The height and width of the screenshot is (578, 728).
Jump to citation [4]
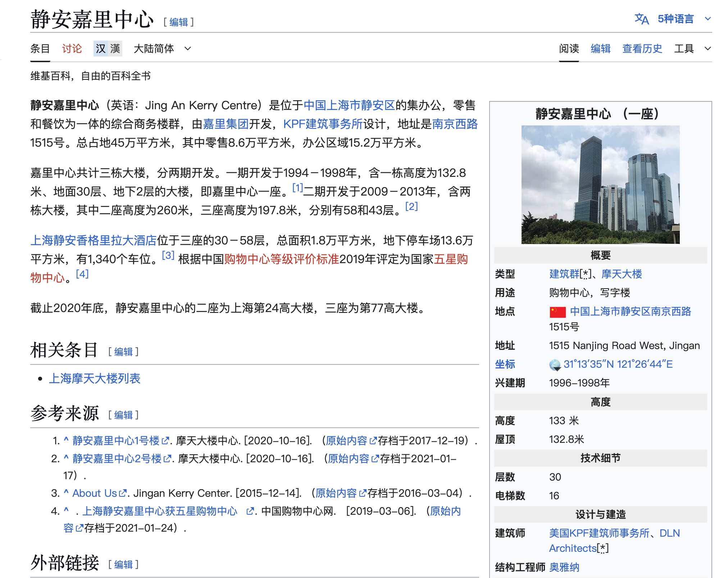[82, 274]
